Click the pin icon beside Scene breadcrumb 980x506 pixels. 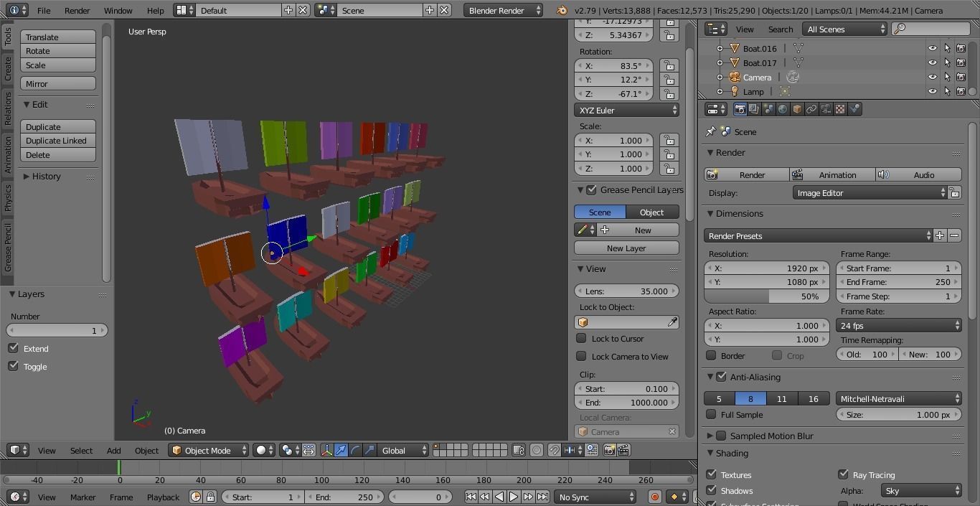point(710,131)
